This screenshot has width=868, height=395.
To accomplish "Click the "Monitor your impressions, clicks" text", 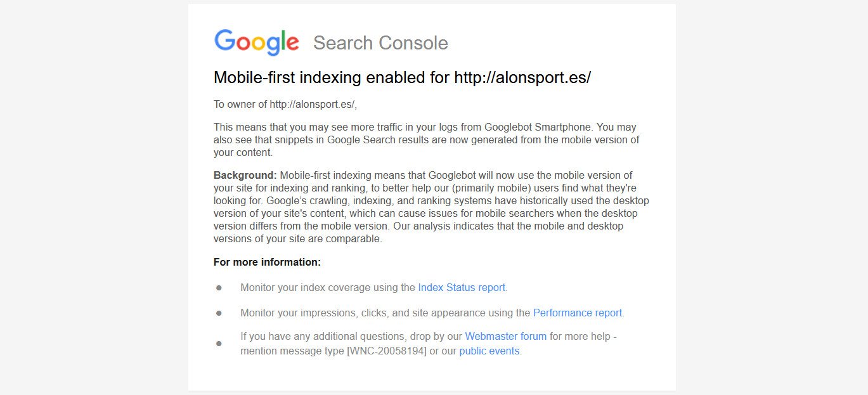I will pos(385,313).
